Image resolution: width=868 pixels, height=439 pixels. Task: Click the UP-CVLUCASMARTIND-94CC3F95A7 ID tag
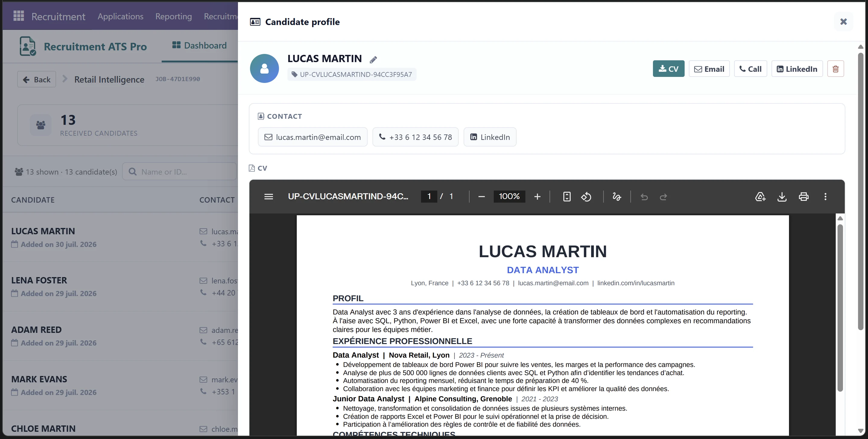pos(352,74)
